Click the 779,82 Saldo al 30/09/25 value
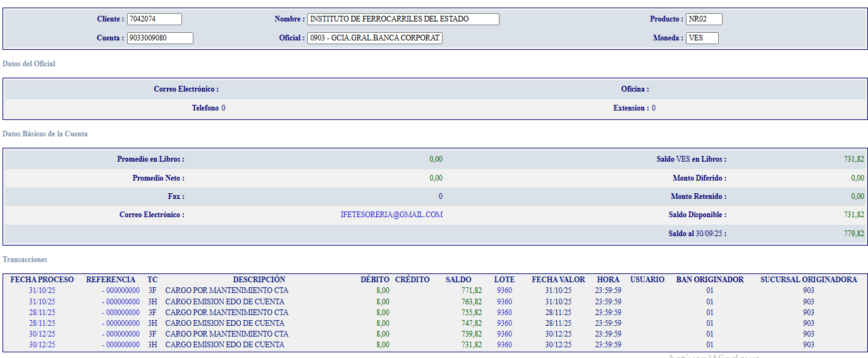Screen dimensions: 868x358 pyautogui.click(x=853, y=234)
